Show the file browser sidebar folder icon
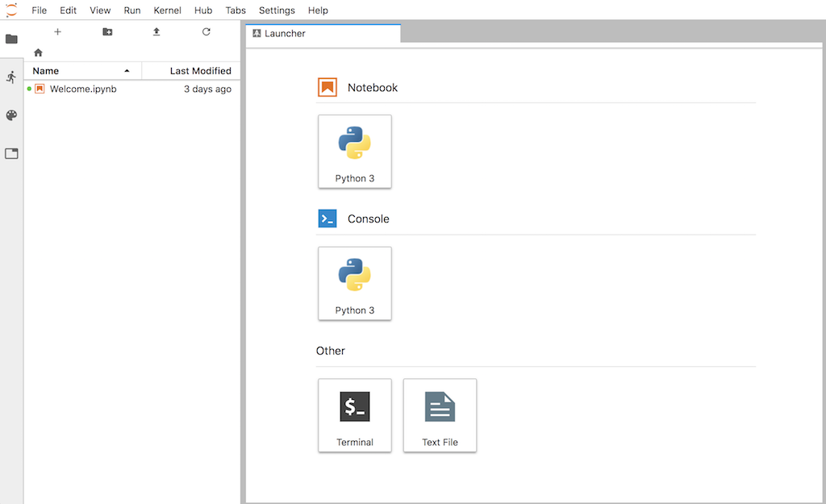 11,39
